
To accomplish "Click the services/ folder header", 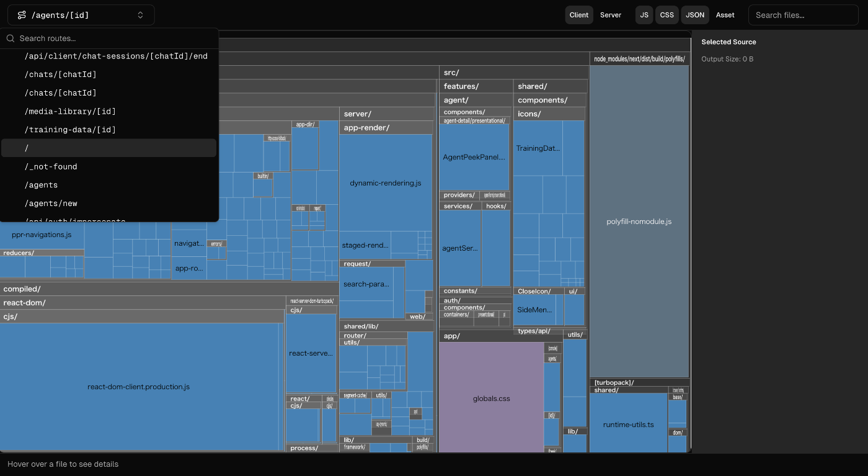I will [x=460, y=206].
